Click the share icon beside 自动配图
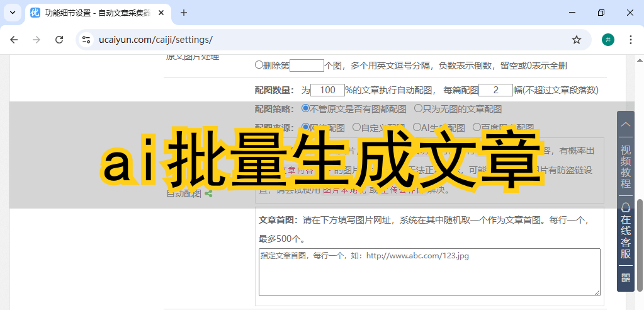Screen dimensions: 644x310 [x=208, y=194]
